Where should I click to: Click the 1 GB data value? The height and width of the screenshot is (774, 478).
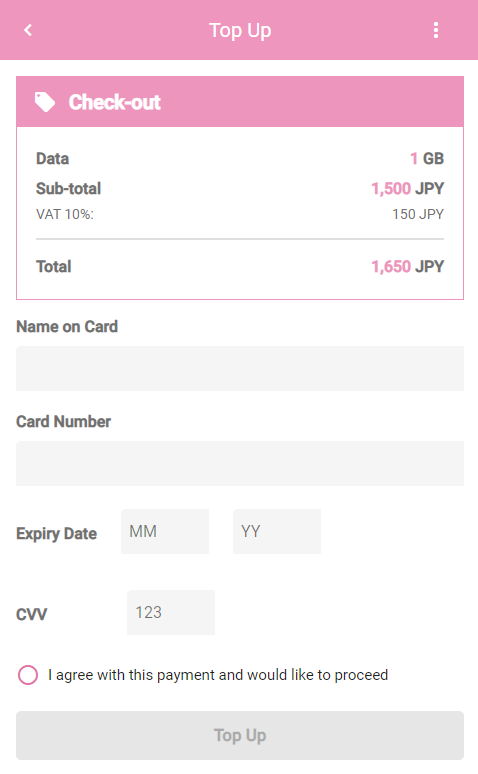coord(427,158)
